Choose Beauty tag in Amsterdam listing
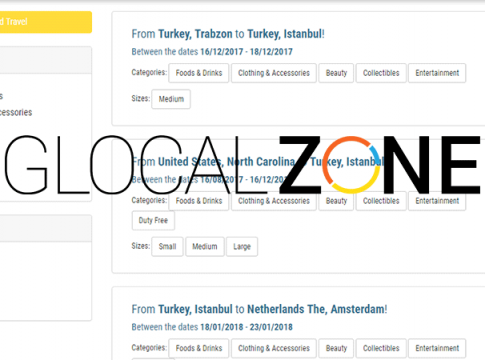This screenshot has height=360, width=485. (336, 348)
